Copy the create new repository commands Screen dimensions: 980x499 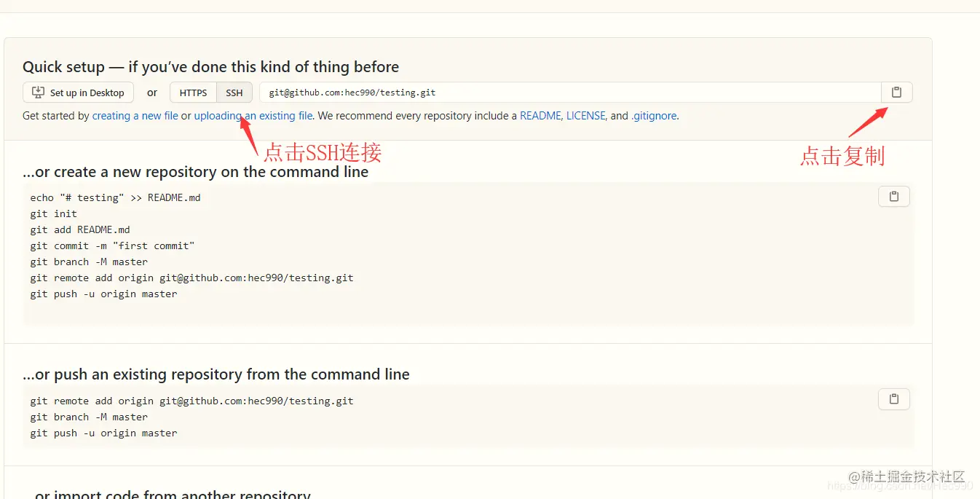[x=894, y=197]
